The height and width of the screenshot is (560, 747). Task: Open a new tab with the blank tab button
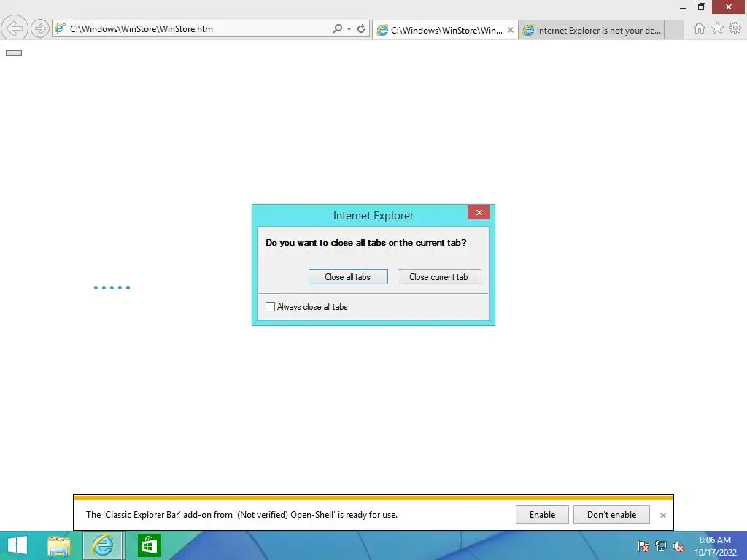[x=673, y=30]
